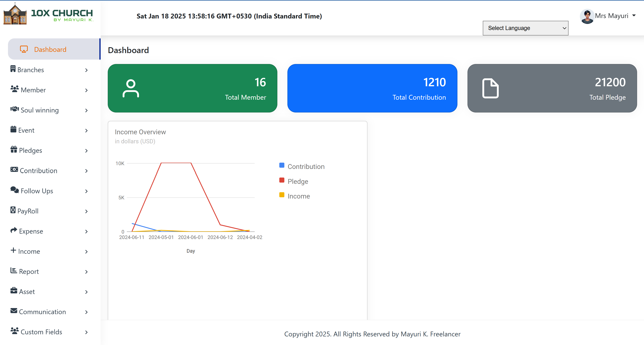The image size is (644, 345).
Task: Expand the Expense submenu chevron
Action: pos(86,231)
